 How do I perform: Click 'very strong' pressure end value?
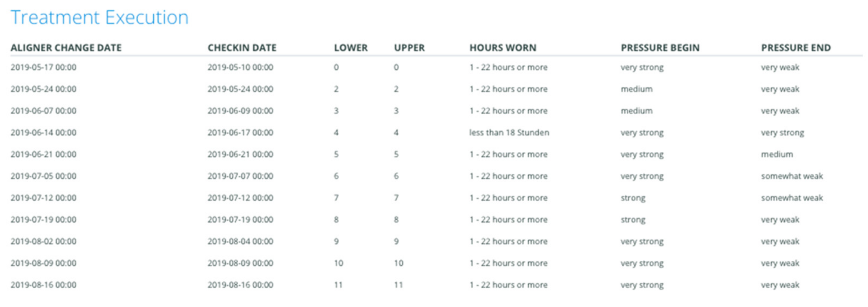click(782, 133)
